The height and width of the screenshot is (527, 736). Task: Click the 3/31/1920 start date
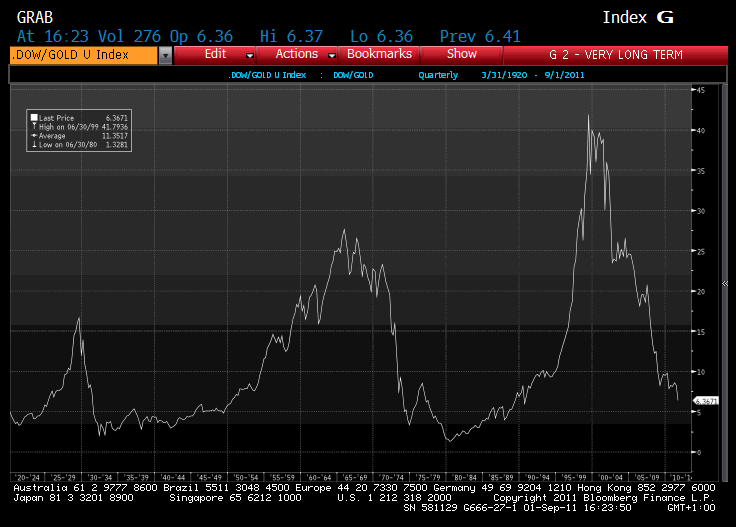click(x=504, y=75)
